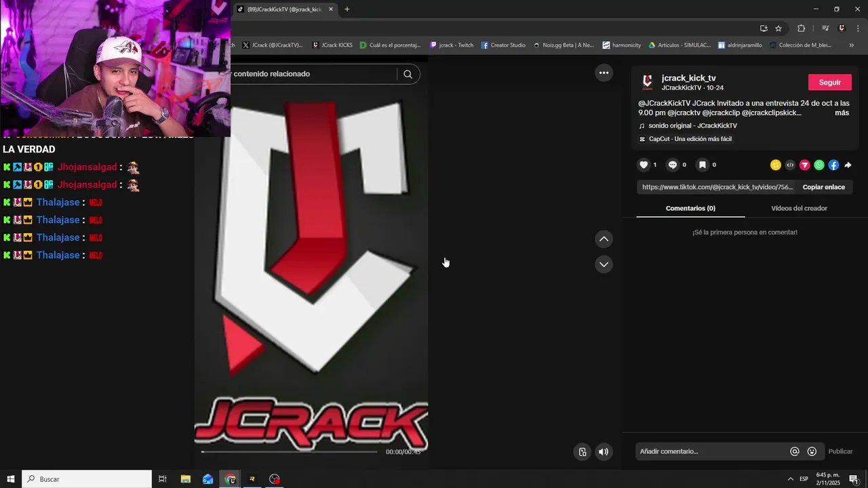Save video with the bookmark icon
Image resolution: width=868 pixels, height=488 pixels.
pyautogui.click(x=703, y=165)
